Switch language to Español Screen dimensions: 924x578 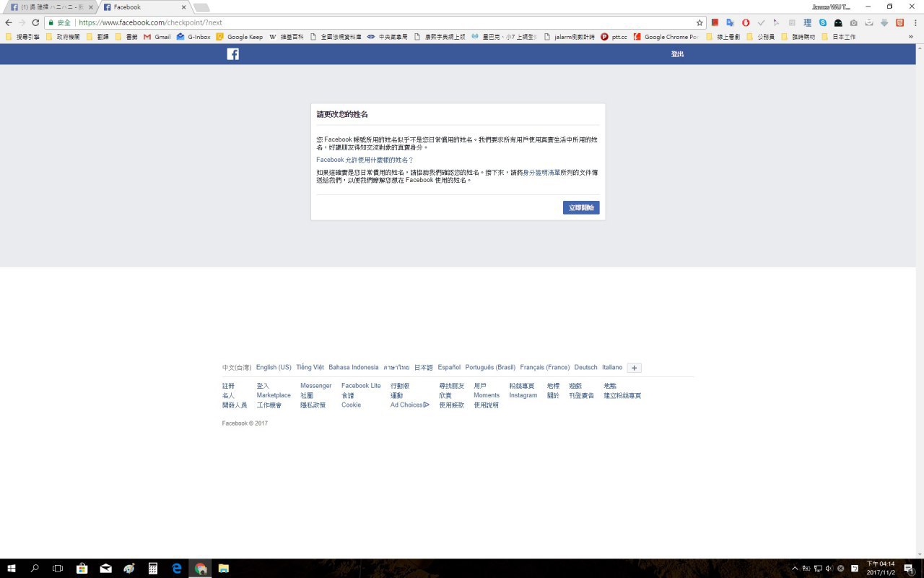(449, 368)
